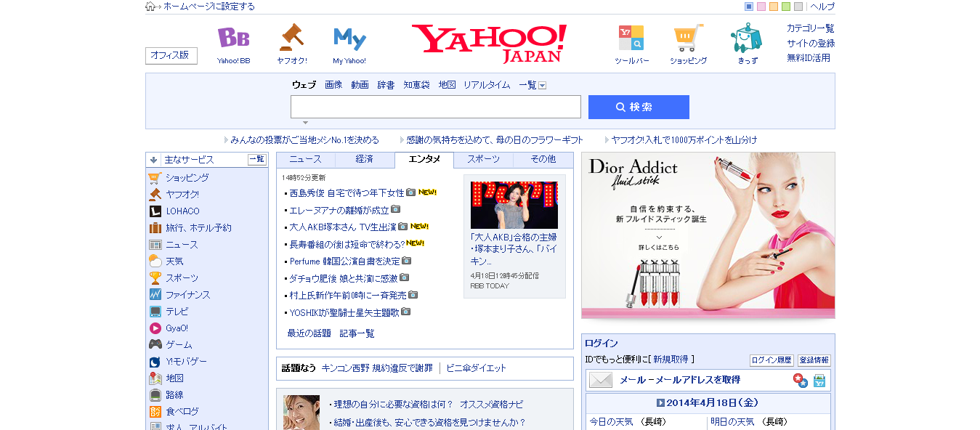Open the My Yahoo! icon

pos(349,38)
